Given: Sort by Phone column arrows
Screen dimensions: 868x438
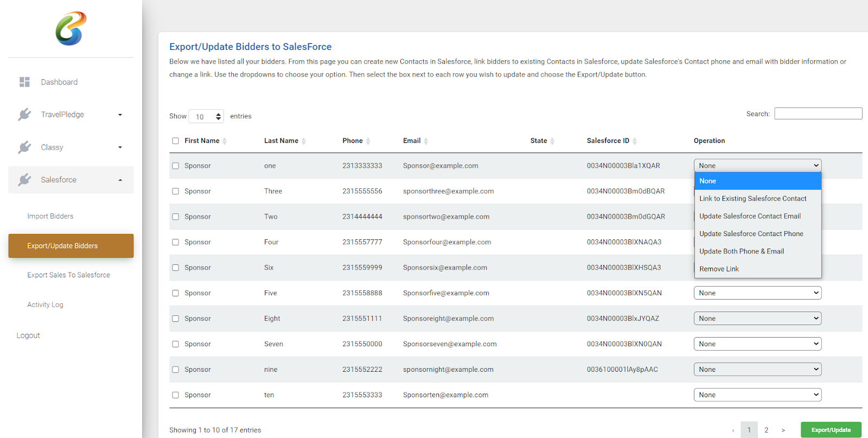Looking at the screenshot, I should [x=368, y=141].
